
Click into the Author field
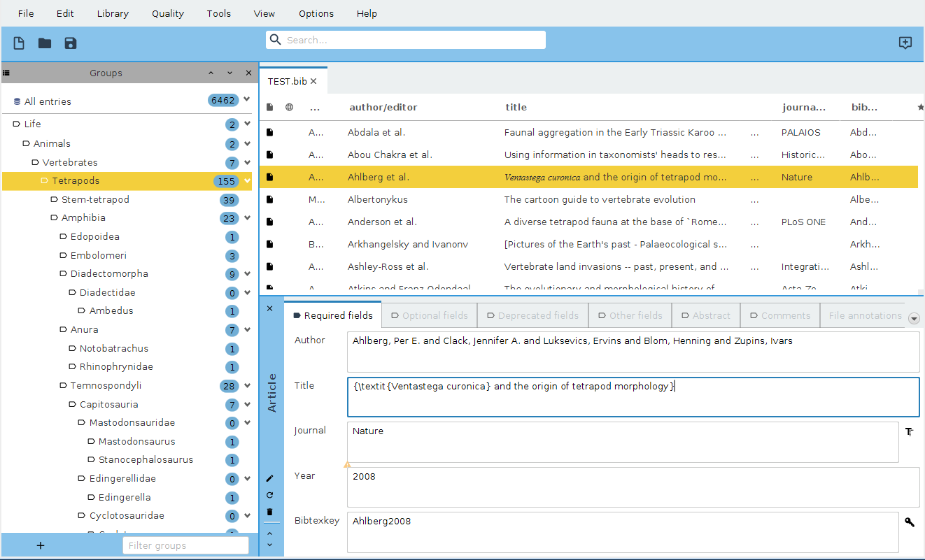[633, 352]
